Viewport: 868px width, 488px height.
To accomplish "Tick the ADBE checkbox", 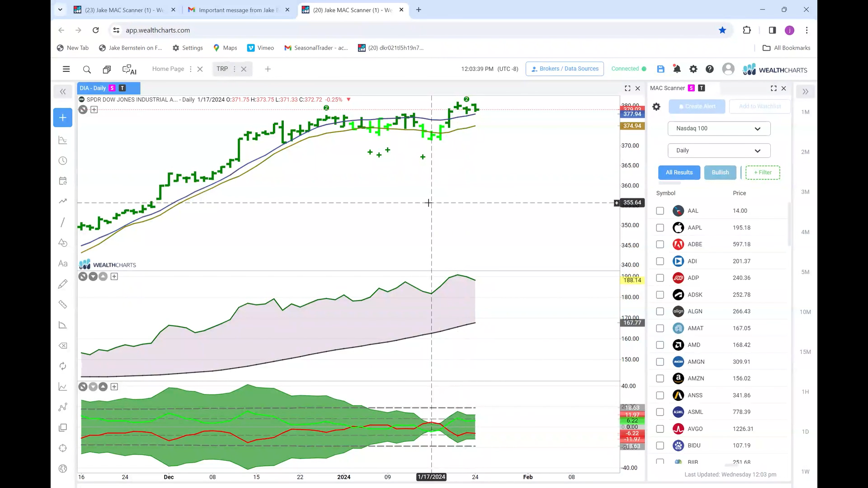I will (x=660, y=244).
